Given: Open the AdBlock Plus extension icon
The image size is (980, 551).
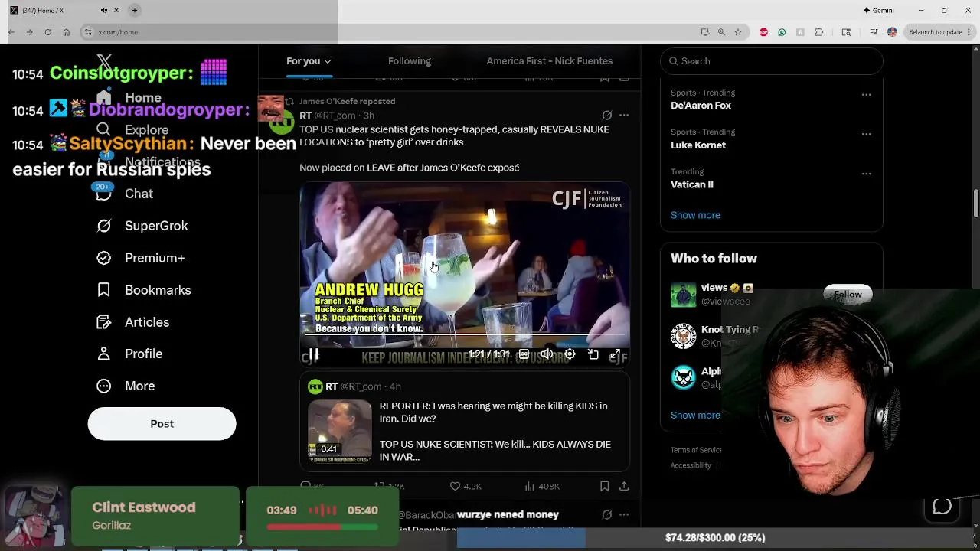Looking at the screenshot, I should click(x=763, y=32).
